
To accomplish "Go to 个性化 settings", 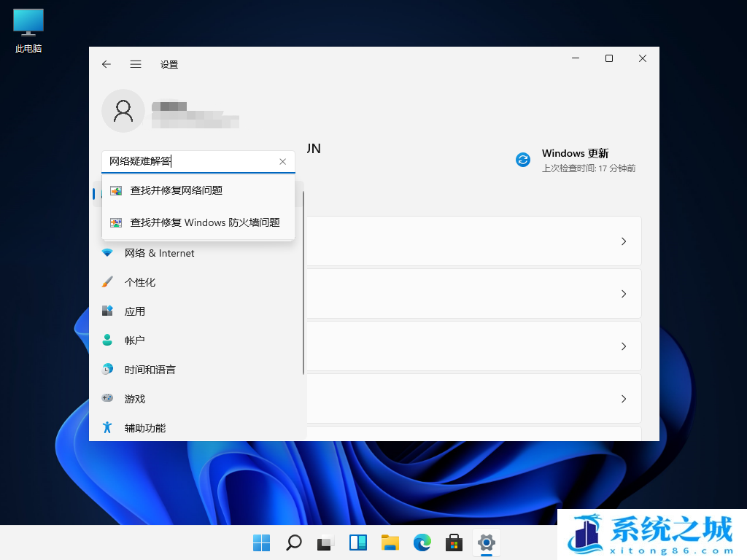I will point(139,282).
